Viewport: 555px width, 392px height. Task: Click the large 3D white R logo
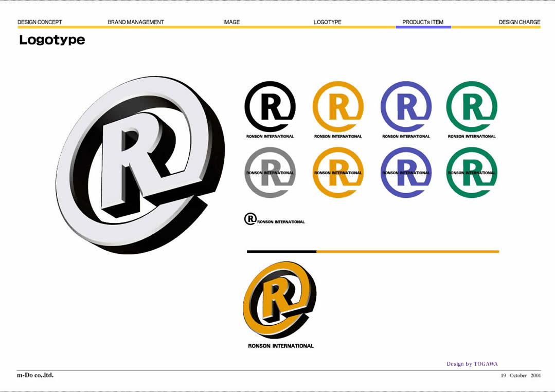click(x=140, y=163)
